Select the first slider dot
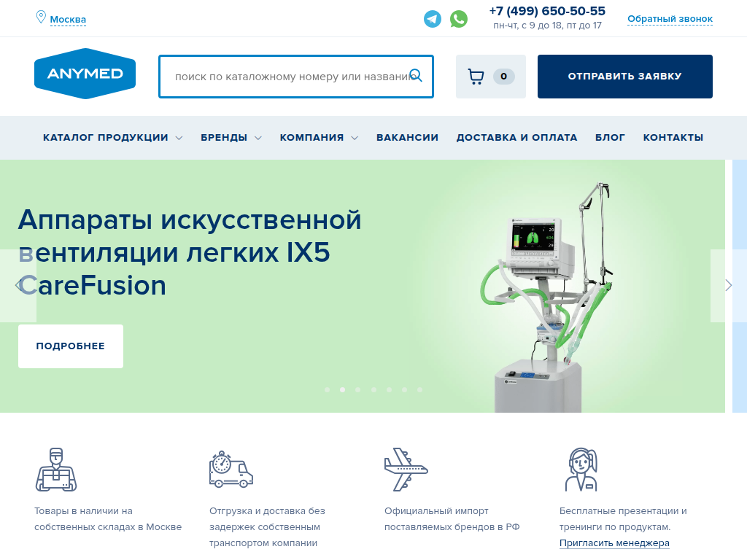Image resolution: width=747 pixels, height=560 pixels. click(328, 389)
